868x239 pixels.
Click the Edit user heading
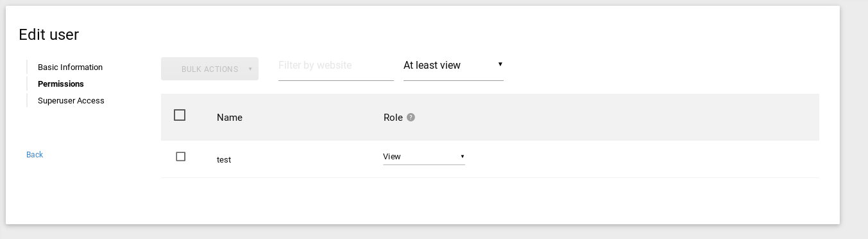click(49, 35)
